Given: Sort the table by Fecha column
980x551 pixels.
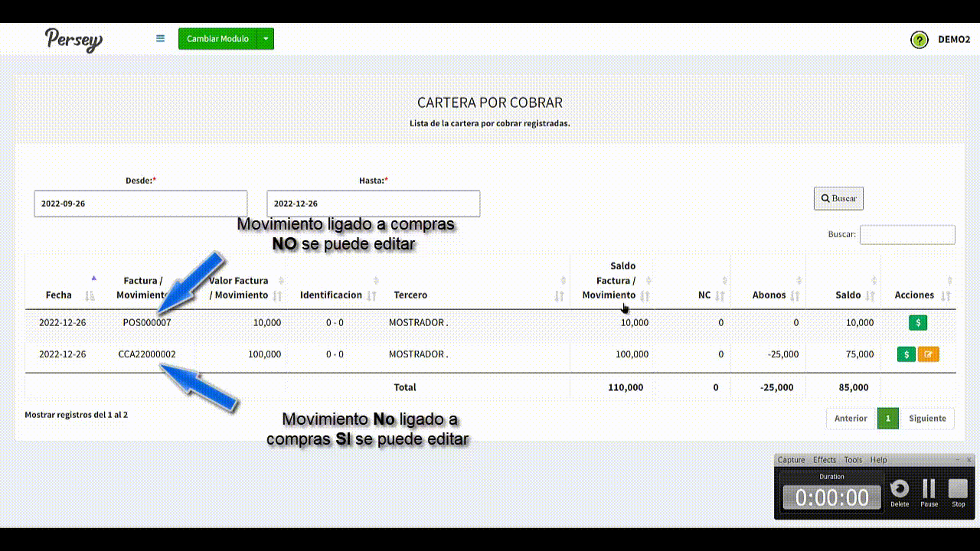Looking at the screenshot, I should [x=59, y=295].
